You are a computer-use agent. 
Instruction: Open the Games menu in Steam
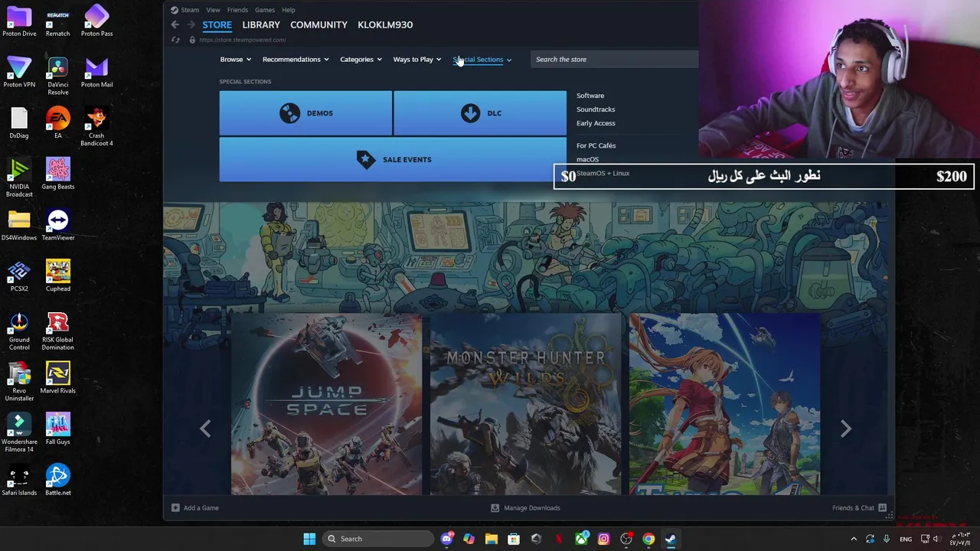265,10
